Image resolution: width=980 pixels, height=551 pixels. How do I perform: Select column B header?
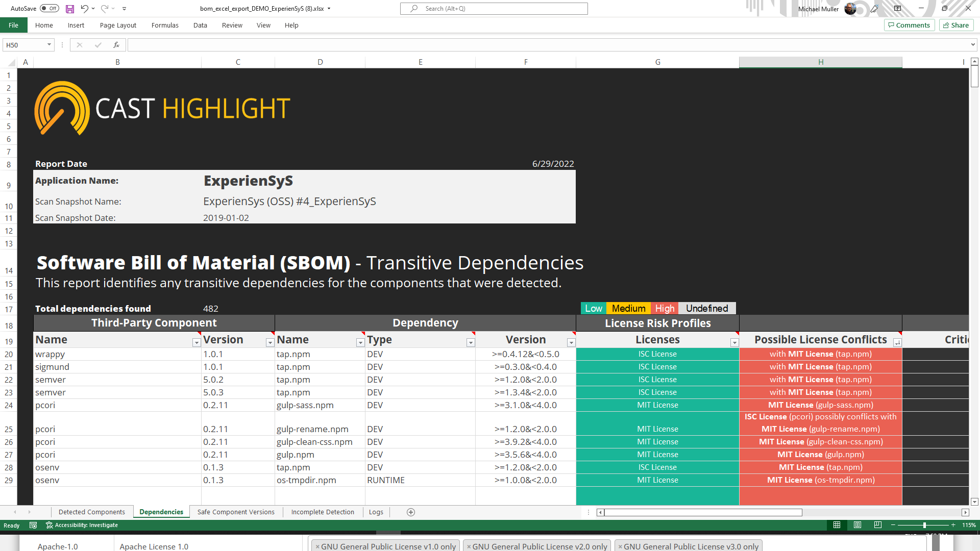pos(117,62)
